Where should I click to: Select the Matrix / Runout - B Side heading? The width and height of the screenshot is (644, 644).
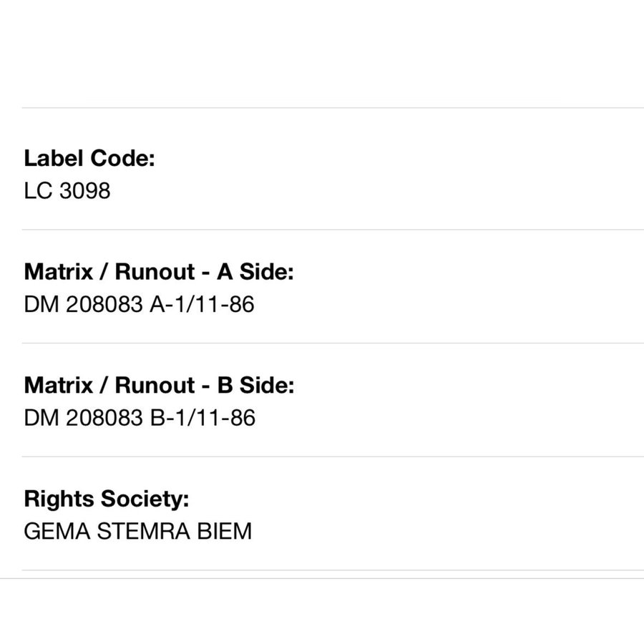(x=160, y=385)
